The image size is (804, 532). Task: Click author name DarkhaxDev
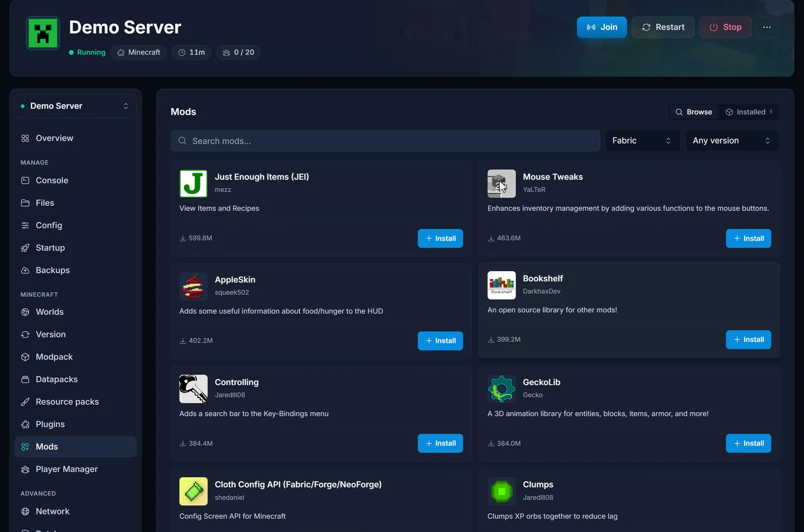point(542,291)
